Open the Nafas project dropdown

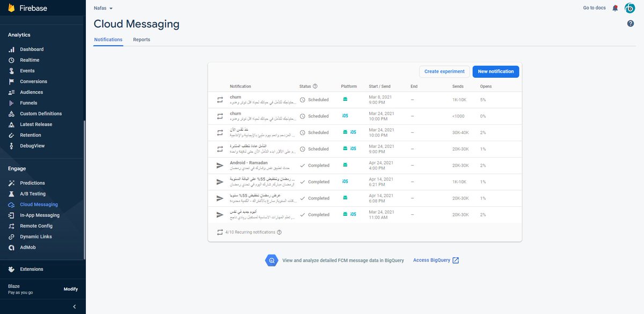pos(103,8)
